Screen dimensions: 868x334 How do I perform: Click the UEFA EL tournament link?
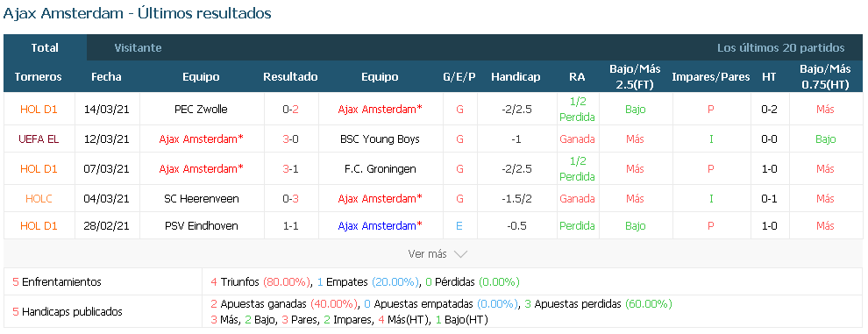(x=39, y=139)
